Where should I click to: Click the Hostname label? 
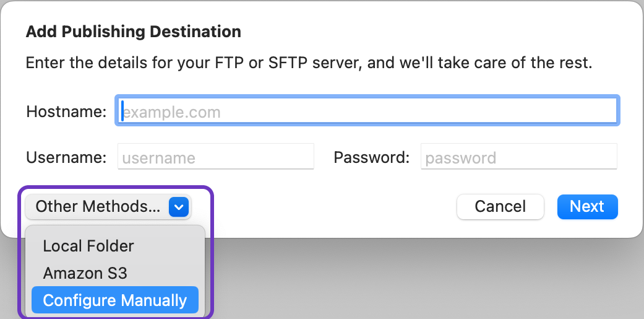click(x=66, y=112)
